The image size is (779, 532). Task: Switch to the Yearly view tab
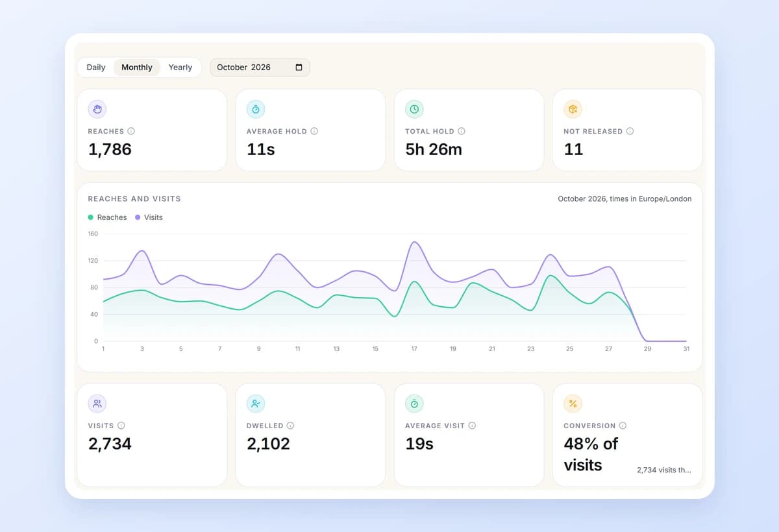[180, 67]
